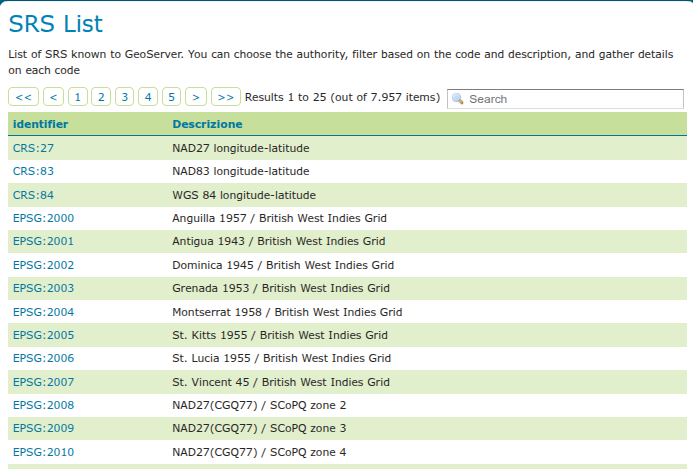Jump to last results page
Viewport: 693px width, 469px height.
[226, 97]
